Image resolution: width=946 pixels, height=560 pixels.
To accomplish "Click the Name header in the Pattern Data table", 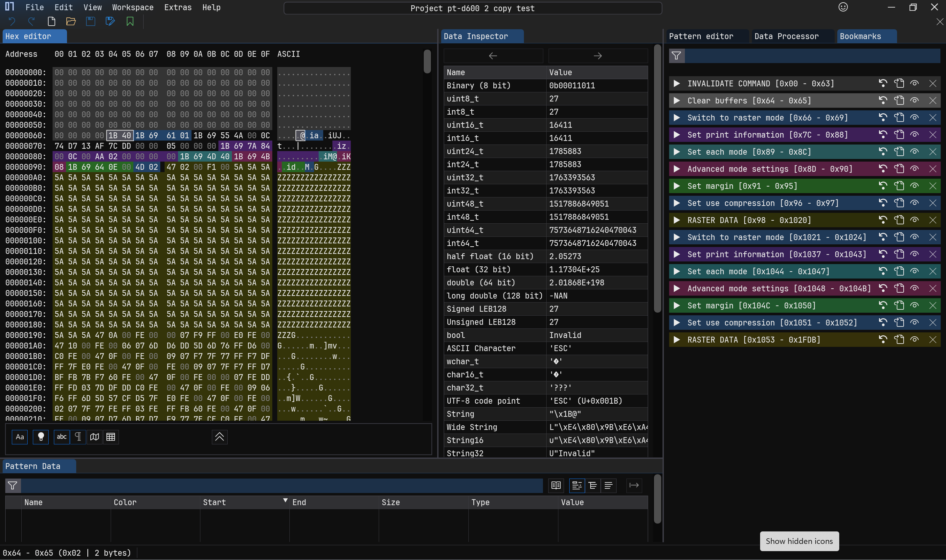I will pyautogui.click(x=66, y=502).
